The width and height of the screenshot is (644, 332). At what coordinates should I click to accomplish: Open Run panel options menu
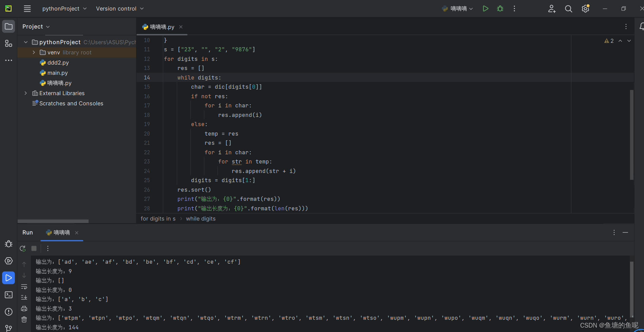coord(614,232)
